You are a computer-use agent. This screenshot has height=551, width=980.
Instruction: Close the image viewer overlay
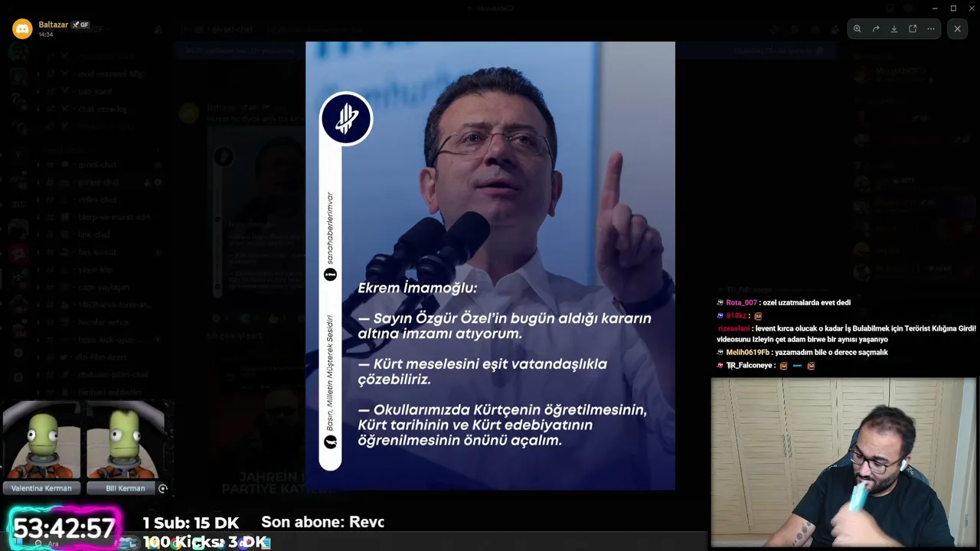[x=957, y=29]
